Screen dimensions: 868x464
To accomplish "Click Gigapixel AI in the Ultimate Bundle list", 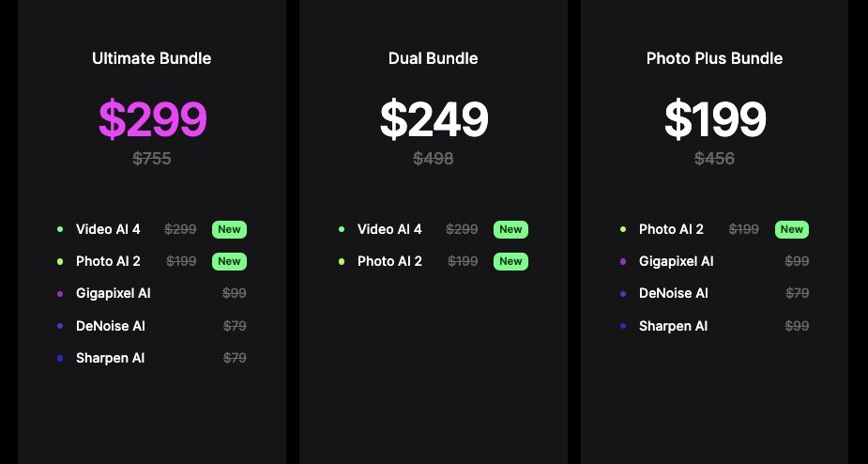I will click(x=113, y=293).
